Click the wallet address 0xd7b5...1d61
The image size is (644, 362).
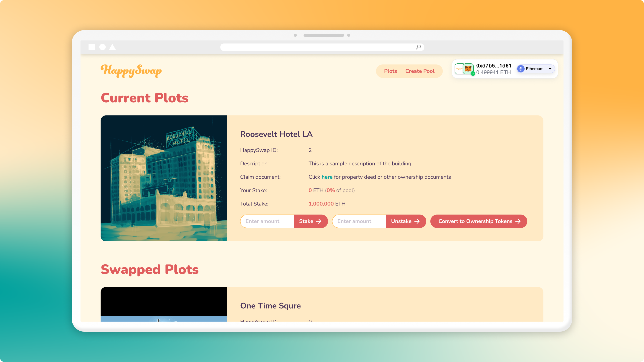coord(494,65)
